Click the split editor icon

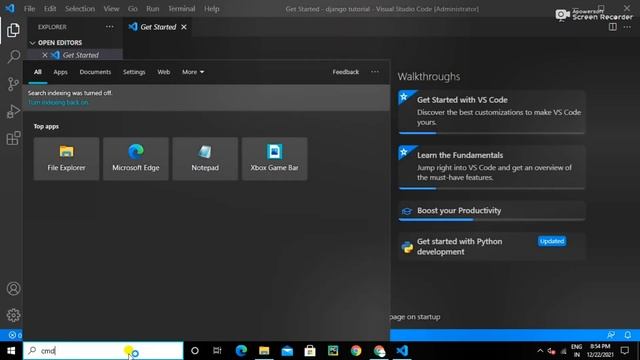[613, 27]
